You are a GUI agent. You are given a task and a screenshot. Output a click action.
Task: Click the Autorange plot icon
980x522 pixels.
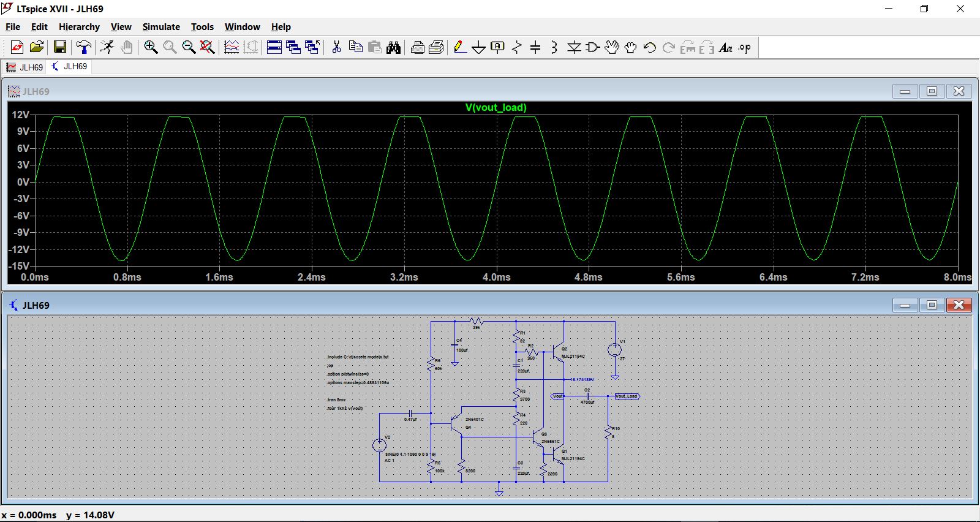232,47
